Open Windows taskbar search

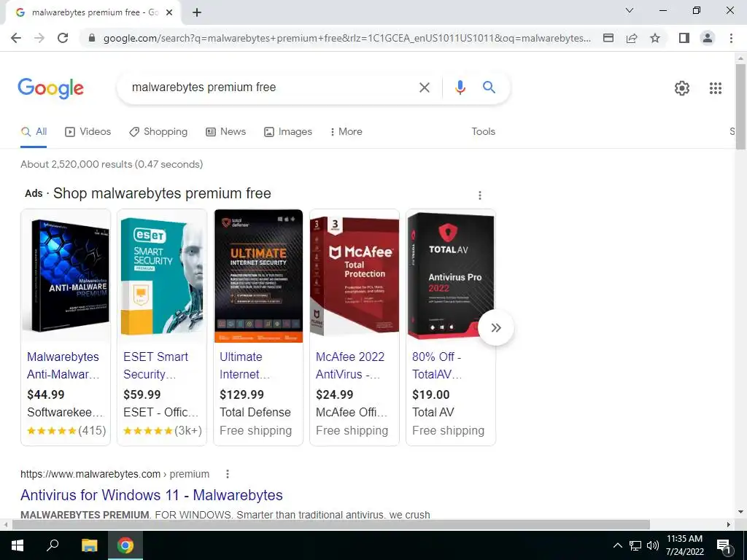point(53,545)
